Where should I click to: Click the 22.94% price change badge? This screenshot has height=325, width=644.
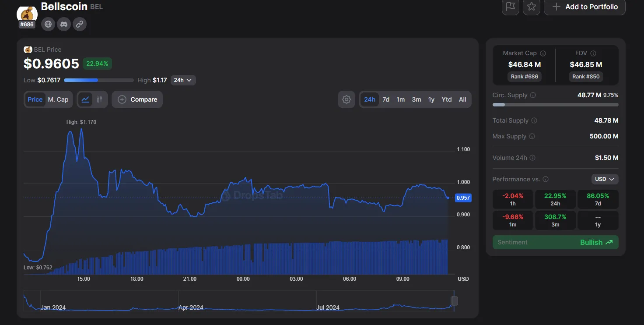point(97,64)
